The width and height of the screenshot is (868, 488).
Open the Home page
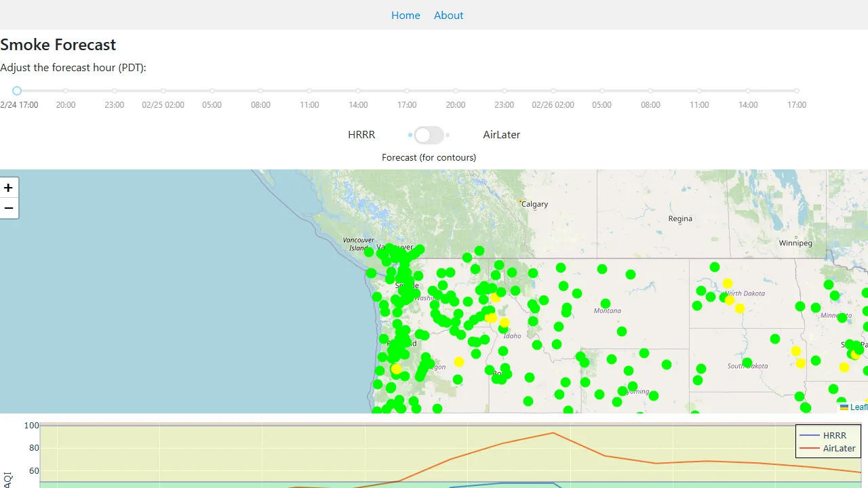pyautogui.click(x=406, y=15)
